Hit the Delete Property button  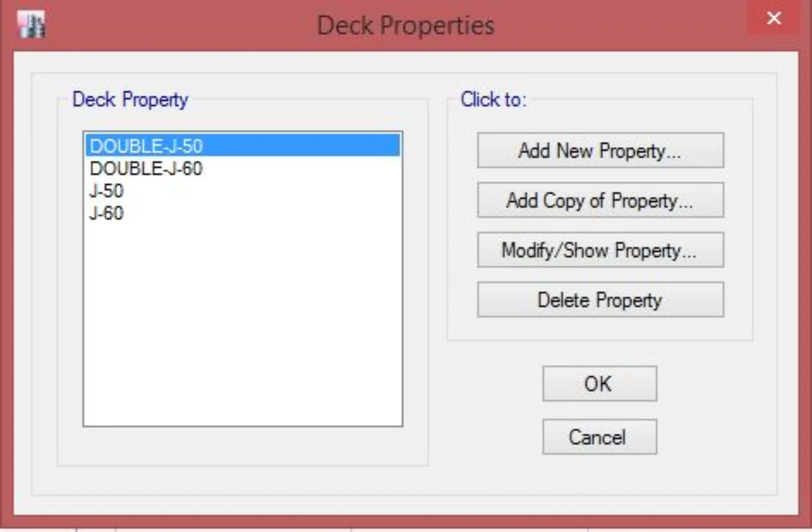click(x=600, y=300)
